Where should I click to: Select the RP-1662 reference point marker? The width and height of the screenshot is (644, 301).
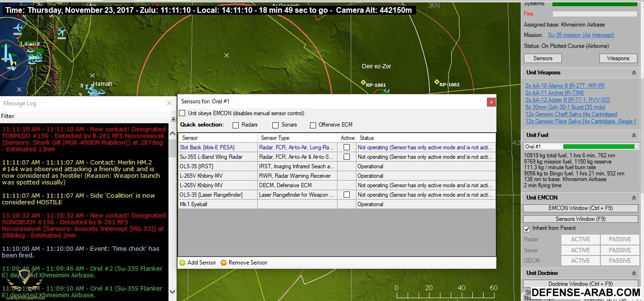437,82
